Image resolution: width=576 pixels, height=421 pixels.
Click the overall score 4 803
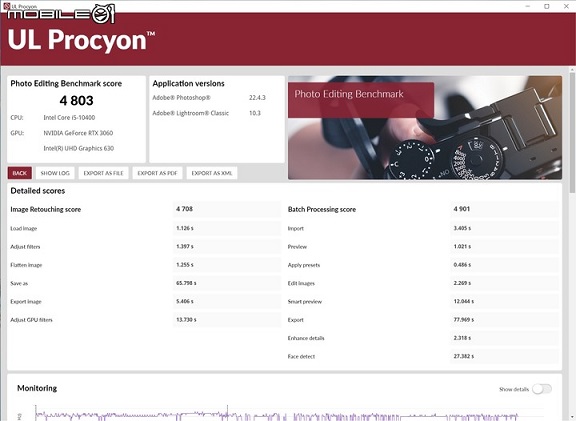(76, 100)
